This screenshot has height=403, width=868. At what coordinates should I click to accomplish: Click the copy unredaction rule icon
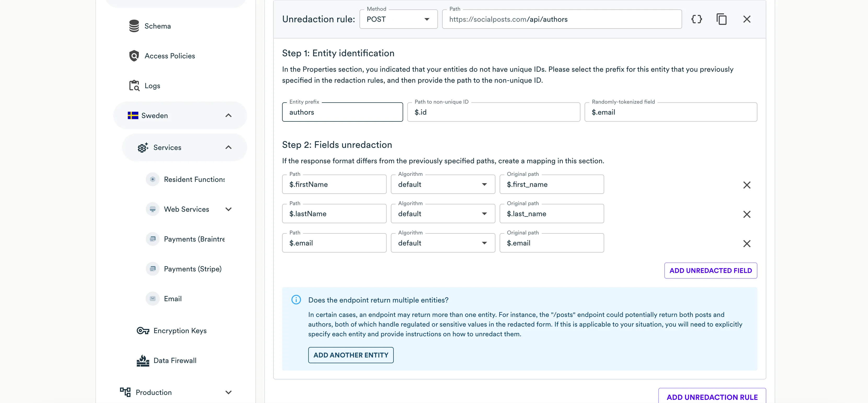pyautogui.click(x=721, y=19)
